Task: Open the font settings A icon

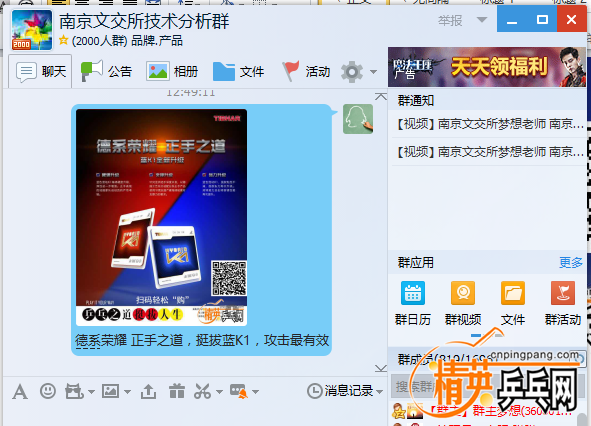Action: pos(20,391)
